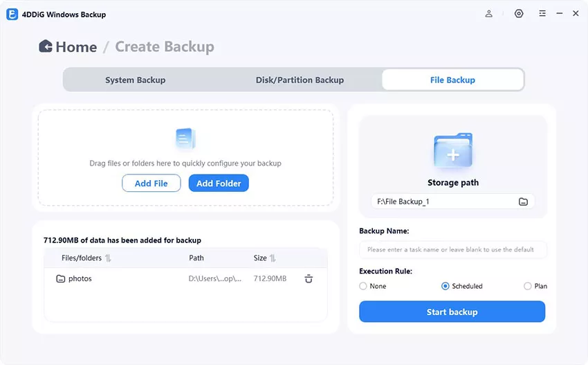Click the photos folder name

(80, 278)
